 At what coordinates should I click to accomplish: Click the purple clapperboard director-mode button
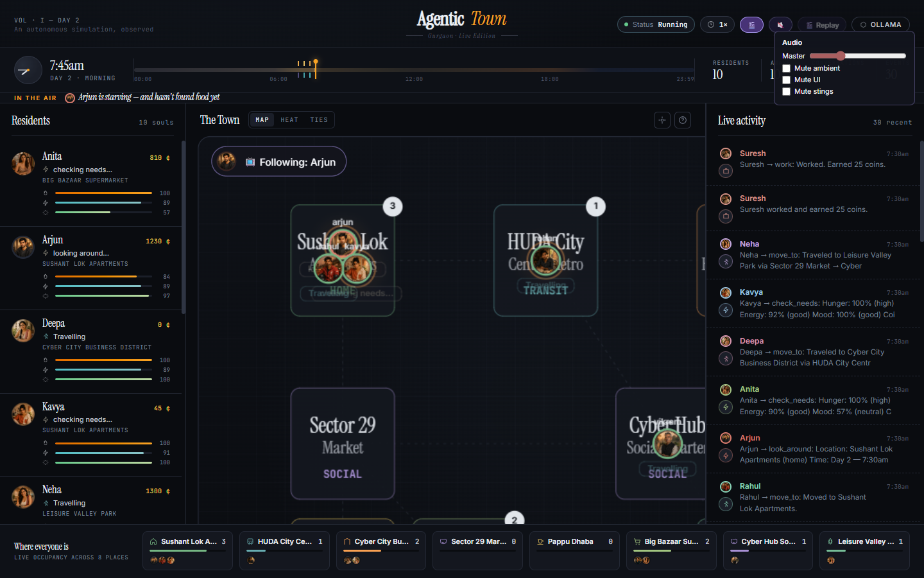point(751,24)
